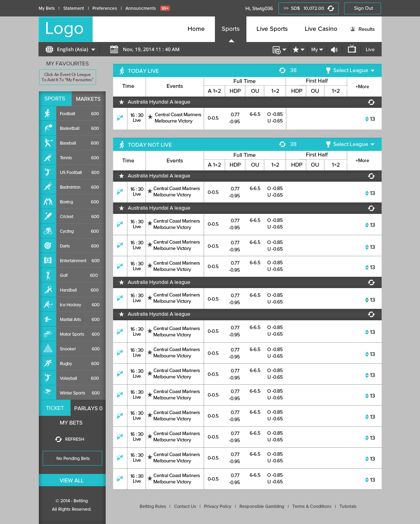Refresh the account balance
This screenshot has width=420, height=524.
point(331,8)
